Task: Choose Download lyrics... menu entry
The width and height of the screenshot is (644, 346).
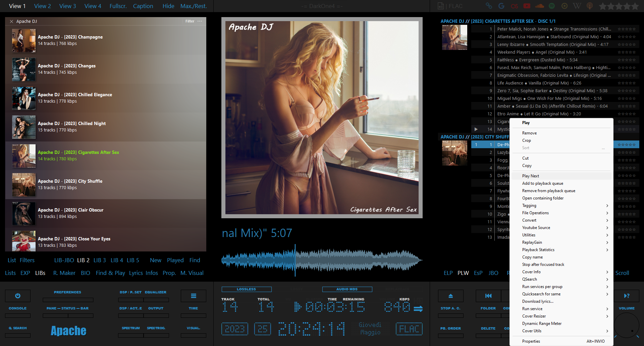Action: (561, 301)
